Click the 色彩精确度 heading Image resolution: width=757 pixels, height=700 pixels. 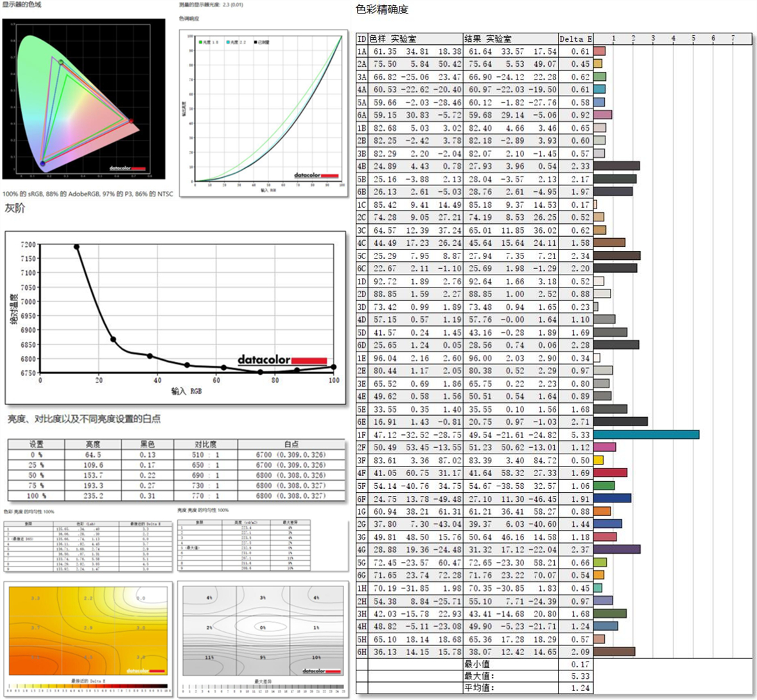pyautogui.click(x=382, y=9)
